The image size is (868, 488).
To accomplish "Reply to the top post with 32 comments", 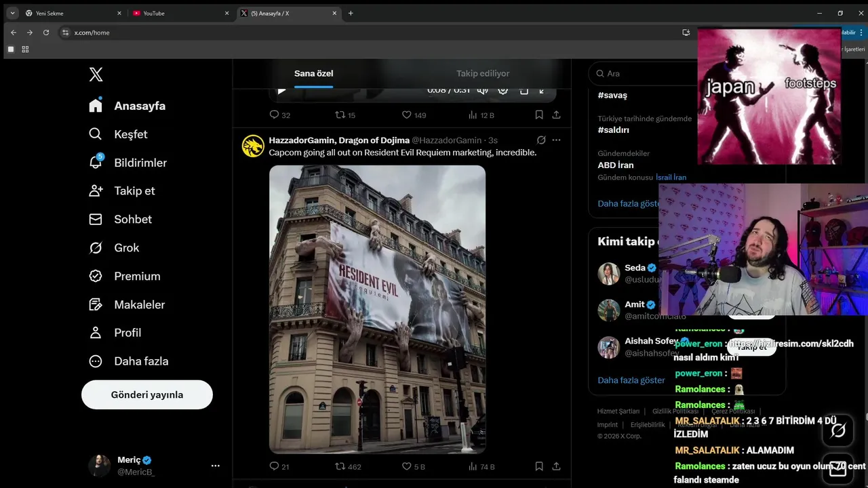I will pyautogui.click(x=280, y=115).
